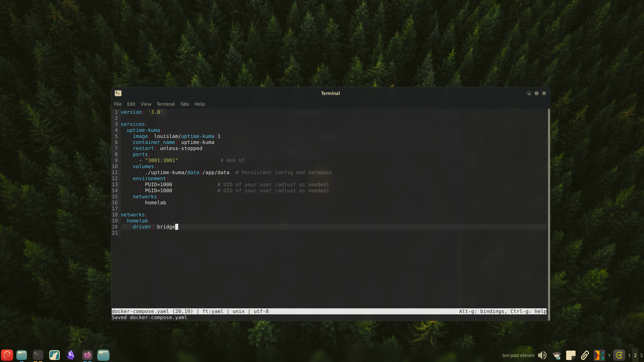Click the 'services' key on line 3
Image resolution: width=644 pixels, height=362 pixels.
[x=133, y=124]
